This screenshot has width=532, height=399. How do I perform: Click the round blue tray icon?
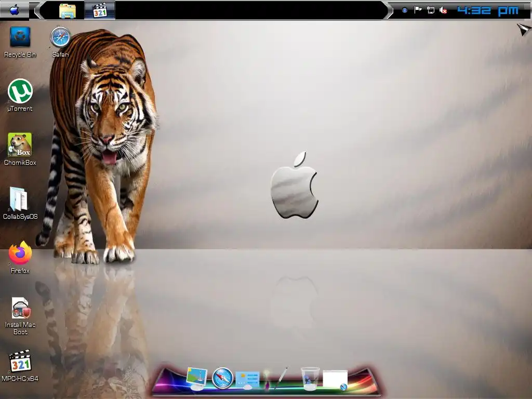[404, 10]
